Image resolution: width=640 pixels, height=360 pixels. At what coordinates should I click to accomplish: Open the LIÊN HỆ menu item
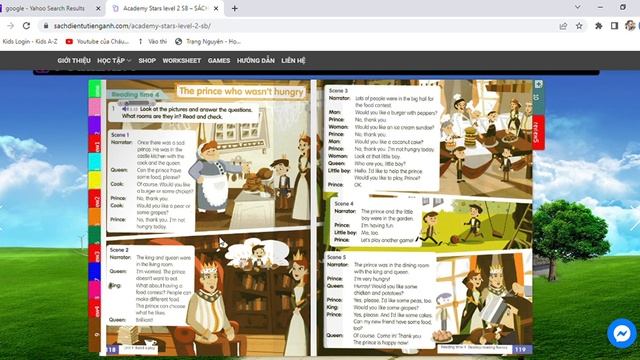pyautogui.click(x=293, y=60)
